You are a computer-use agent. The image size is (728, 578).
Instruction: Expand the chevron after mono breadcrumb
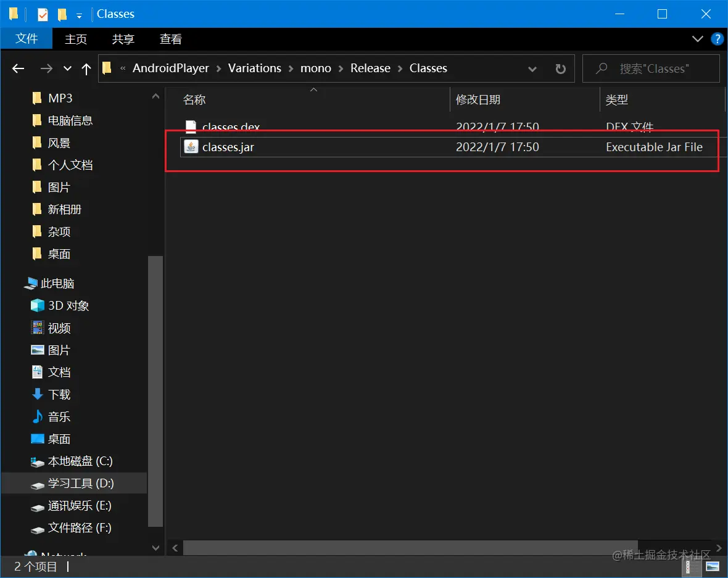click(x=341, y=68)
